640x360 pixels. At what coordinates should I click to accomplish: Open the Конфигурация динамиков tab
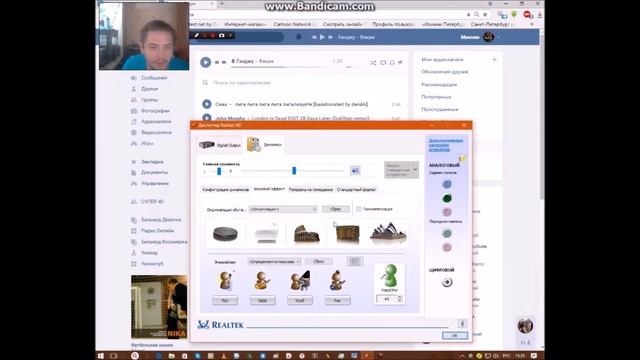226,190
